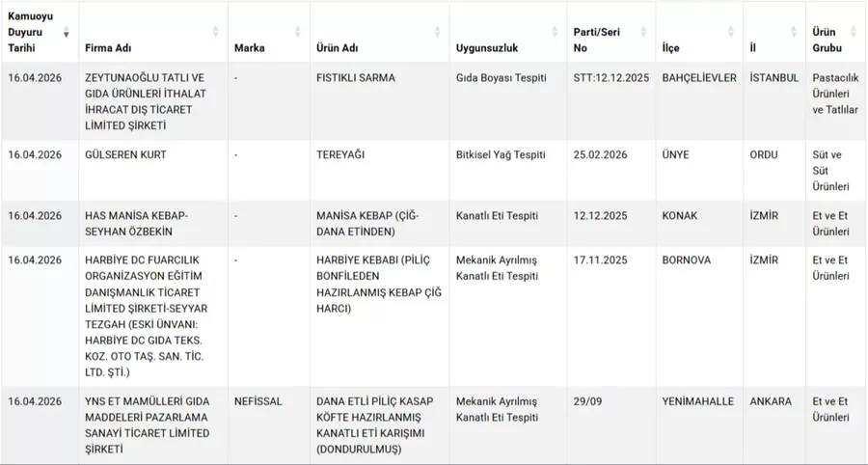The height and width of the screenshot is (465, 868).
Task: Click the Pastacılık Ürünleri ve Tatlılar group
Action: click(835, 94)
